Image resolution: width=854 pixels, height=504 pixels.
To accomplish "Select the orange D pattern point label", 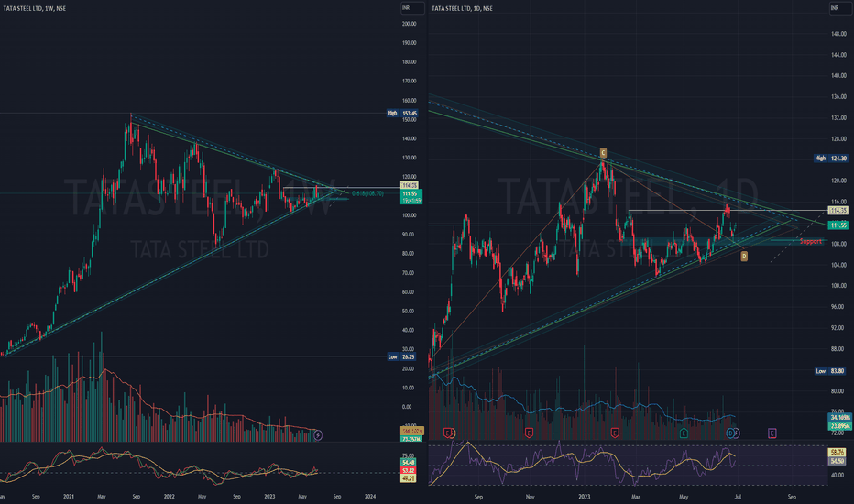I will pyautogui.click(x=744, y=256).
